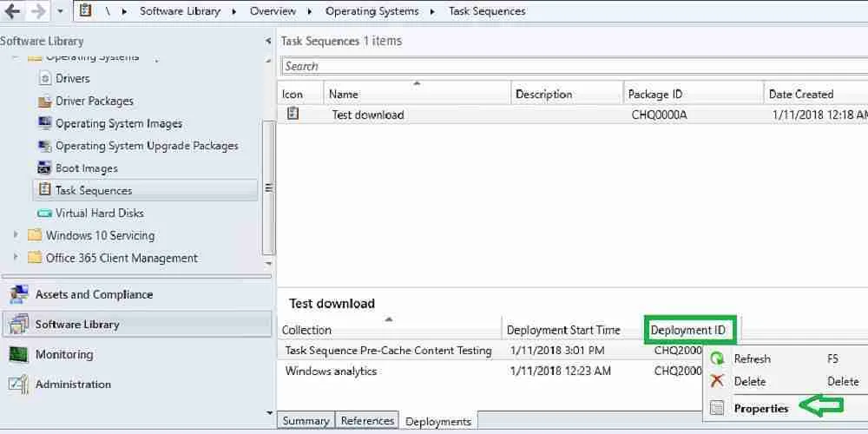The width and height of the screenshot is (868, 434).
Task: Open the References tab
Action: tap(367, 421)
